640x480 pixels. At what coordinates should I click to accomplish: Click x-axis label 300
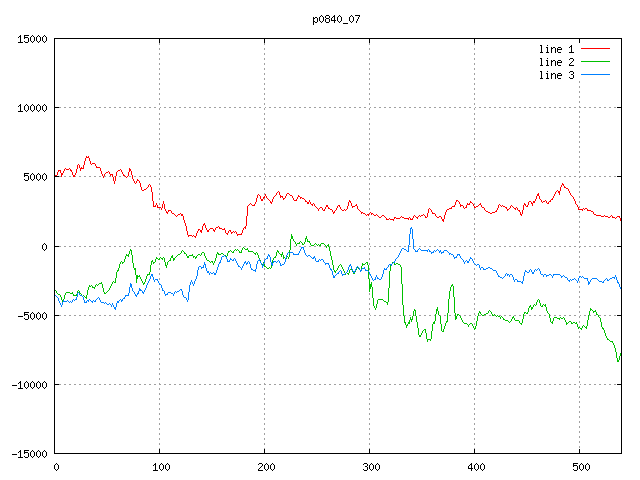(371, 467)
